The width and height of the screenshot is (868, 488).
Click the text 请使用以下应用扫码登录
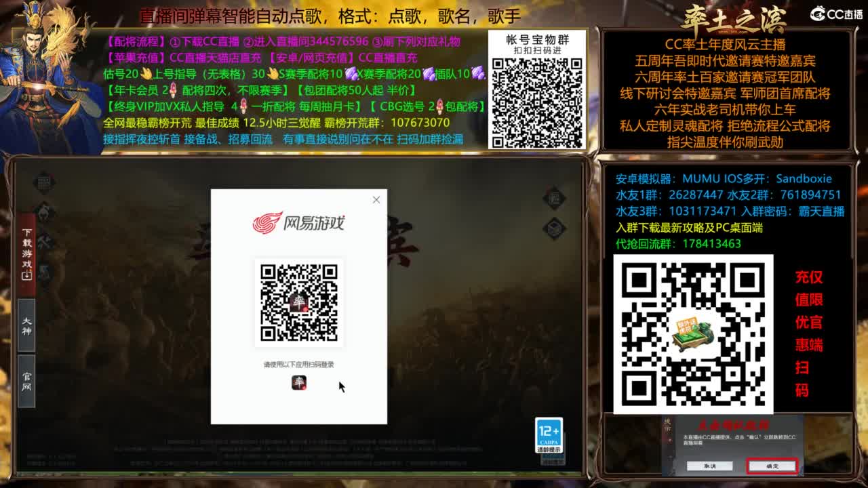click(x=299, y=365)
